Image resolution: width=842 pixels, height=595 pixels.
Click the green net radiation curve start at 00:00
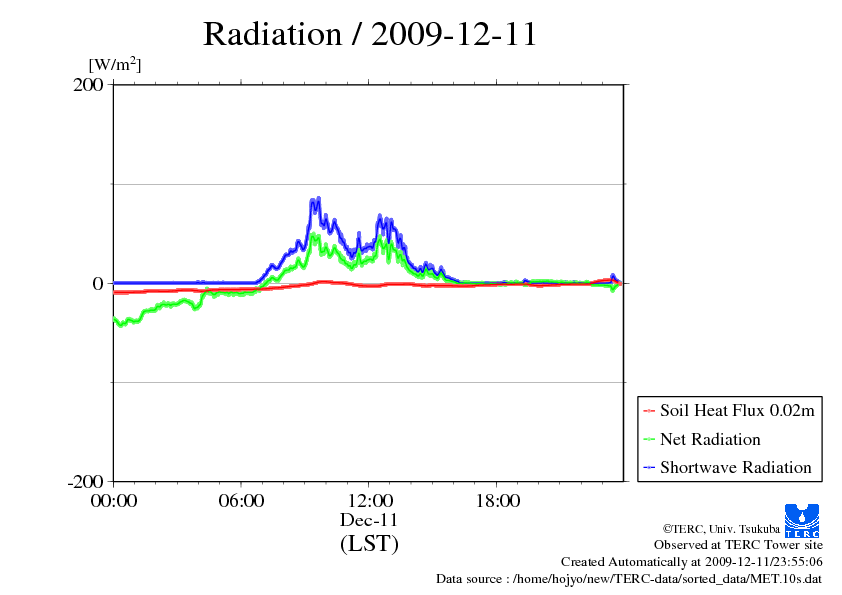click(115, 320)
